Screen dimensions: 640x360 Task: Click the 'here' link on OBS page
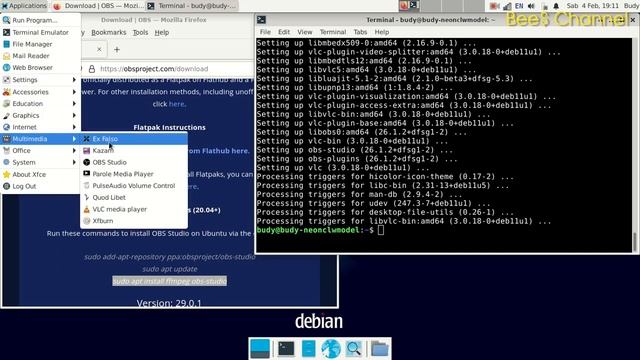point(176,104)
